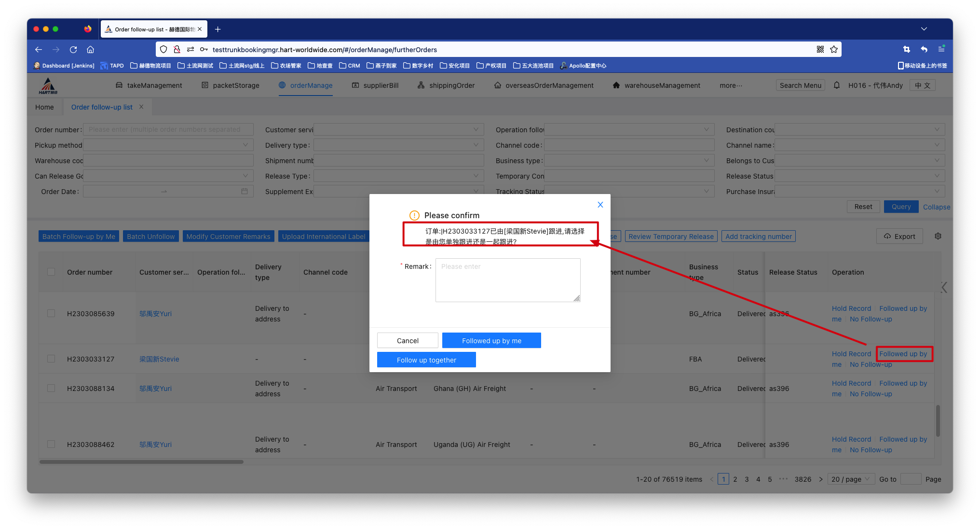Click the QR code icon in address bar
980x529 pixels.
[820, 50]
